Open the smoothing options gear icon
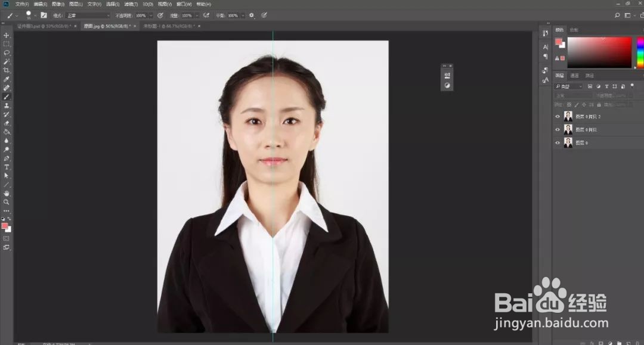 tap(252, 15)
